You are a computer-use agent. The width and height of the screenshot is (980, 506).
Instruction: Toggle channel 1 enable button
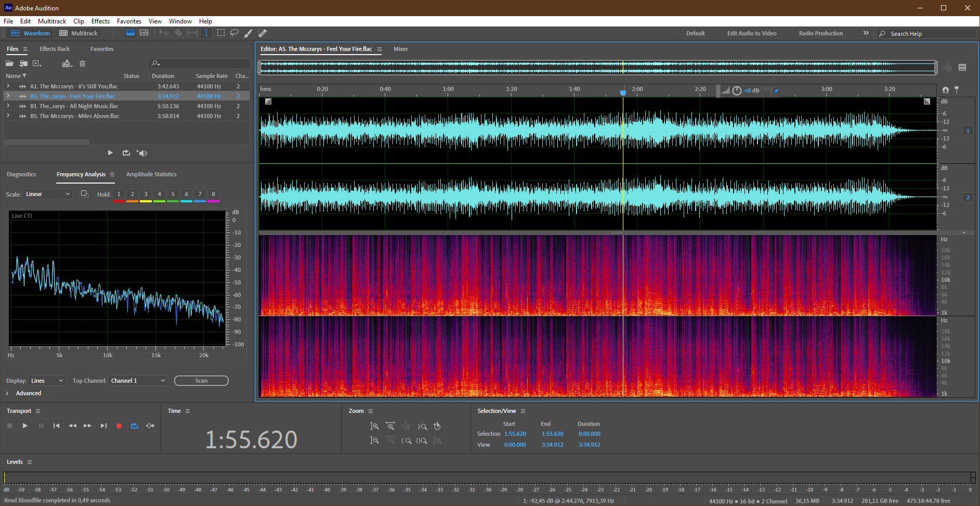[968, 131]
